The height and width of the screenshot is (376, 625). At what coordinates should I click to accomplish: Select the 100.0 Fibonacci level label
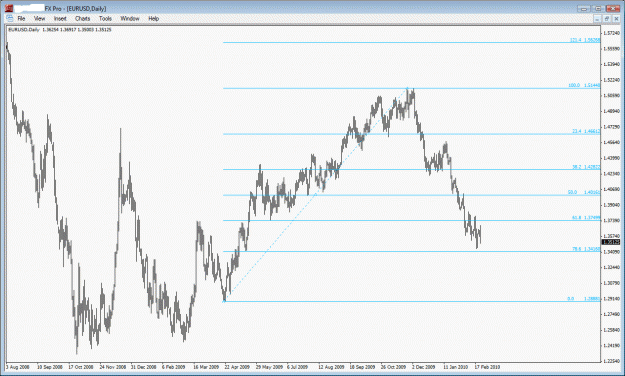pyautogui.click(x=584, y=85)
